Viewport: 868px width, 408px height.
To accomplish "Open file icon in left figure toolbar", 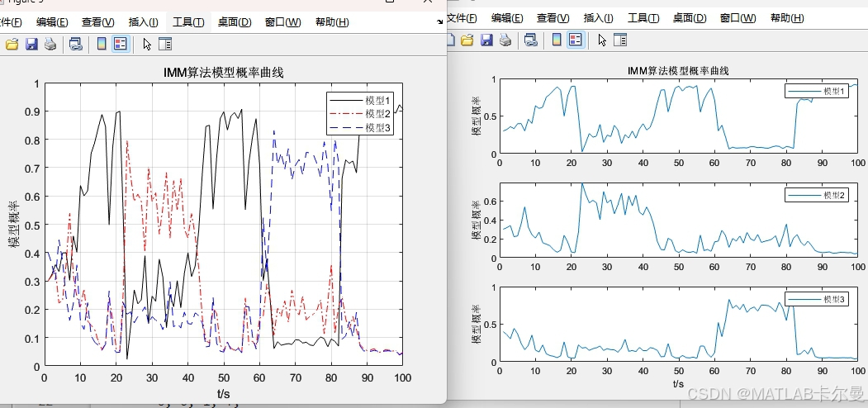I will click(12, 44).
